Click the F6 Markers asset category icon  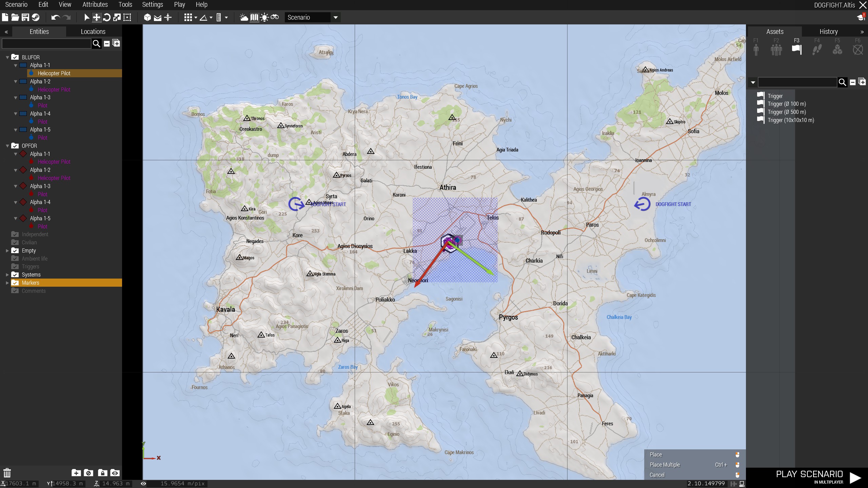point(858,49)
